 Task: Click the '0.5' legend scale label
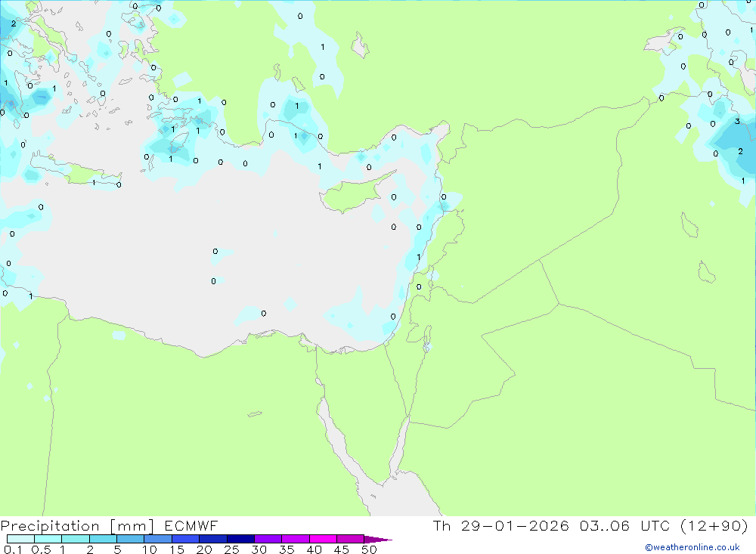pos(41,549)
